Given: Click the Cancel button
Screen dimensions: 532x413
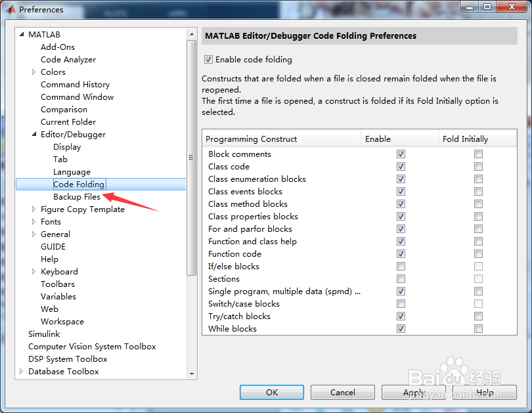Looking at the screenshot, I should click(x=343, y=392).
